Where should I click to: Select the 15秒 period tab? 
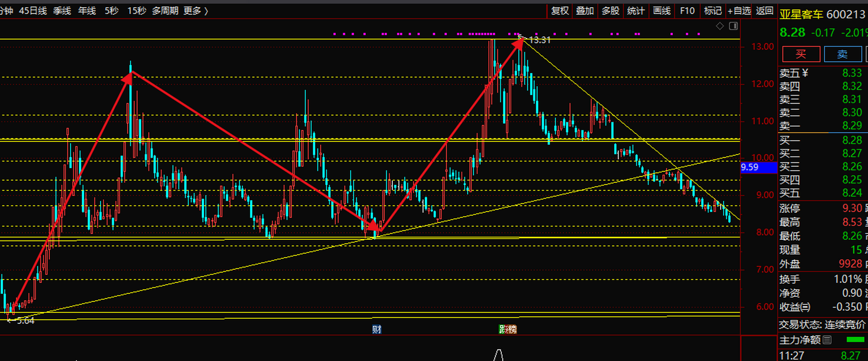(x=137, y=11)
